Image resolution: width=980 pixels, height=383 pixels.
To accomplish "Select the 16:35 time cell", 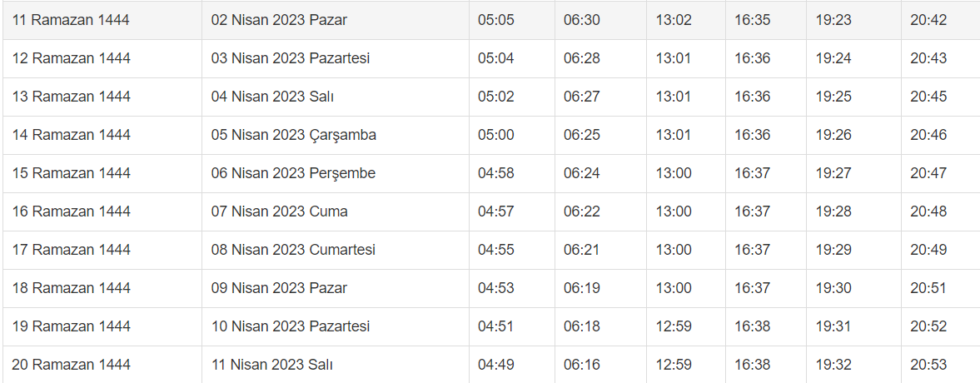I will click(752, 20).
